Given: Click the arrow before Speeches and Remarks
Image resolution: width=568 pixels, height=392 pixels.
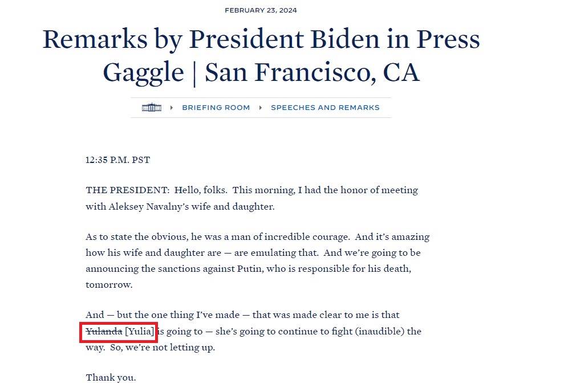Looking at the screenshot, I should (261, 108).
